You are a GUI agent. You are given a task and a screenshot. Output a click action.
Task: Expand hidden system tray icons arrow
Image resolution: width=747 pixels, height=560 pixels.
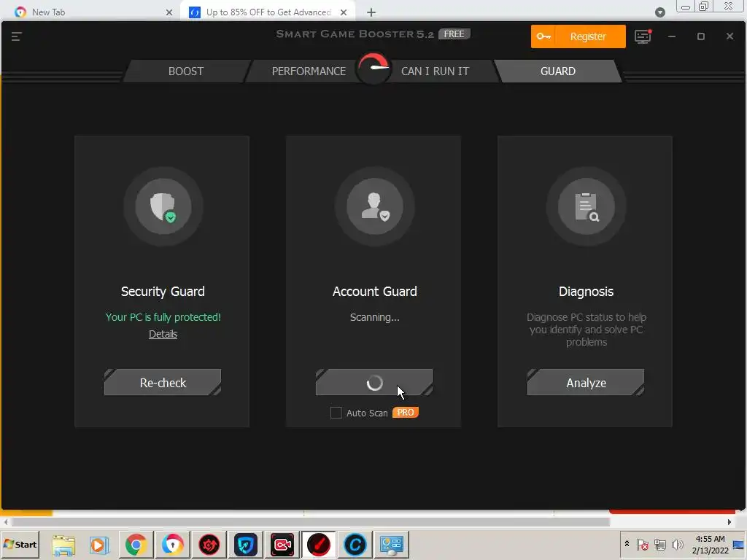coord(627,544)
